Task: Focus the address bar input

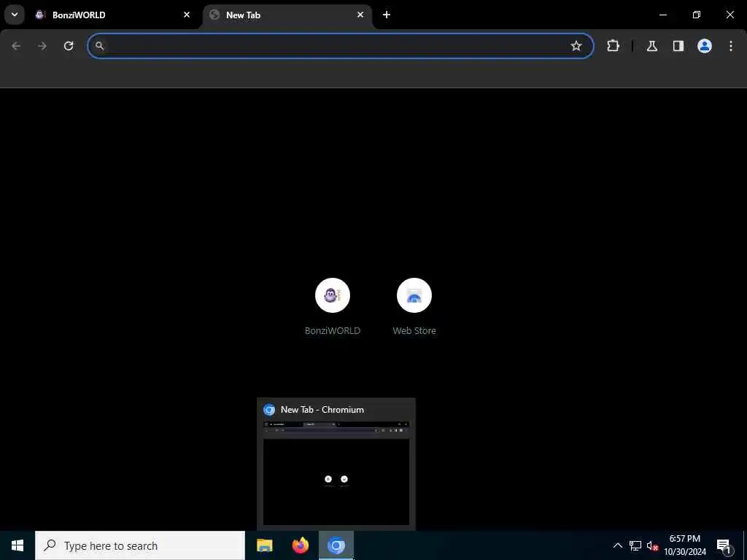Action: [x=341, y=46]
